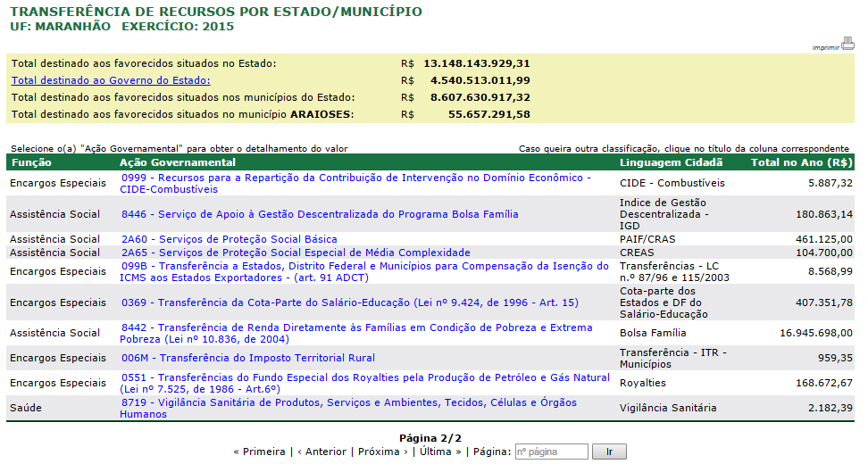Select total 13.148.143.929,31 value
This screenshot has width=868, height=464.
477,63
